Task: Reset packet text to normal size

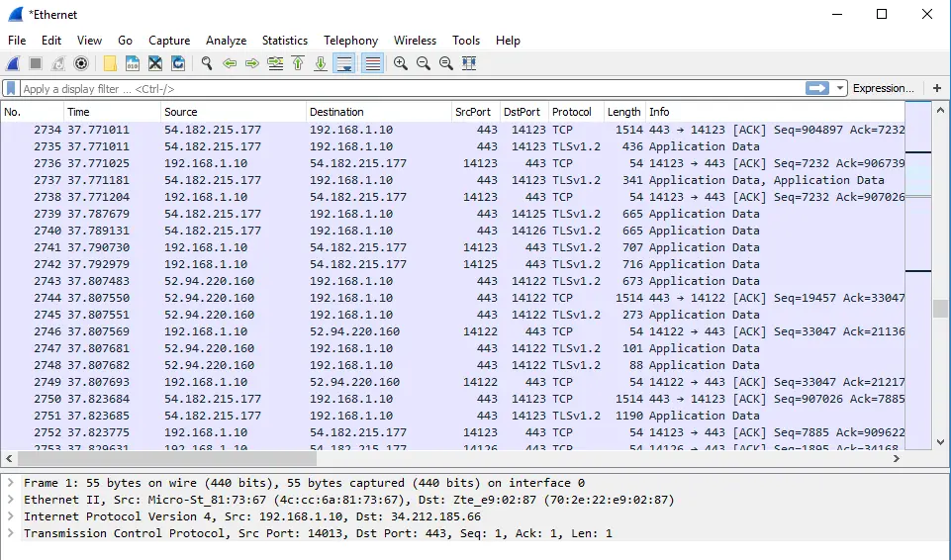Action: pyautogui.click(x=446, y=63)
